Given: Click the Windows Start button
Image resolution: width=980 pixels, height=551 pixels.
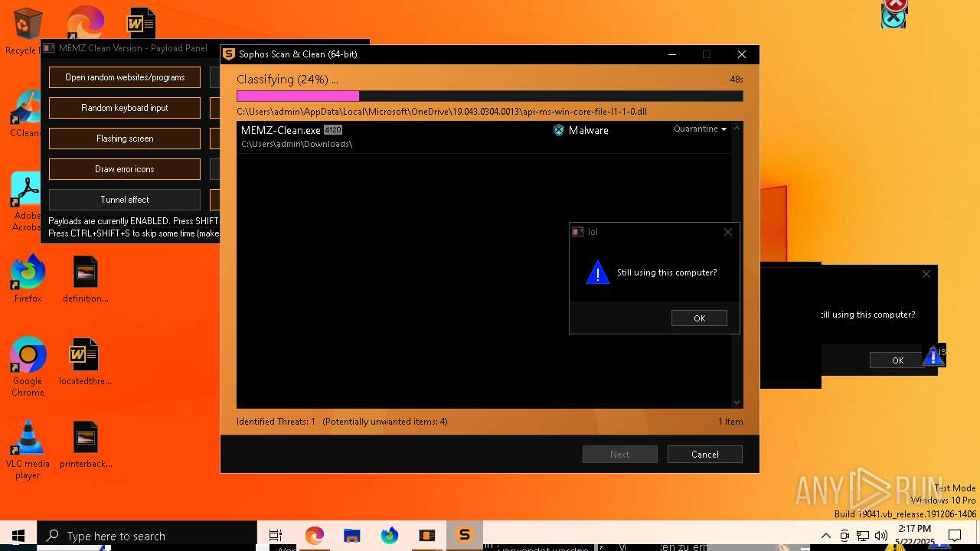Looking at the screenshot, I should [18, 536].
